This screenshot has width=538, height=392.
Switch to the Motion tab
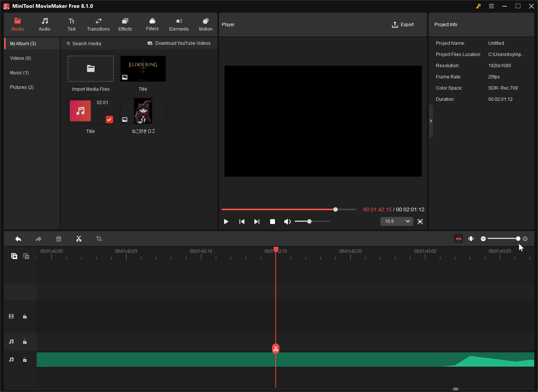[x=205, y=25]
